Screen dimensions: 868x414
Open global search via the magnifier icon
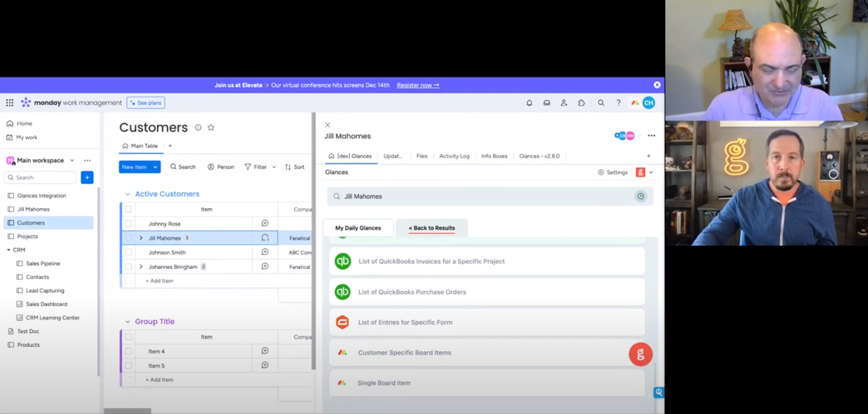(601, 103)
